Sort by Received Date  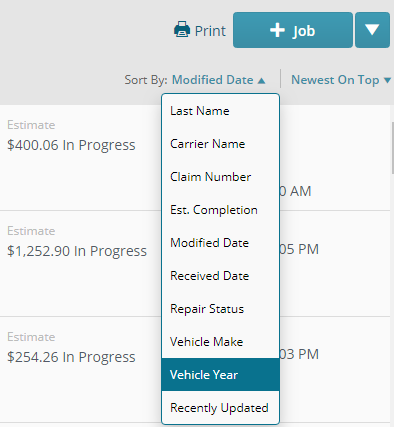(220, 276)
